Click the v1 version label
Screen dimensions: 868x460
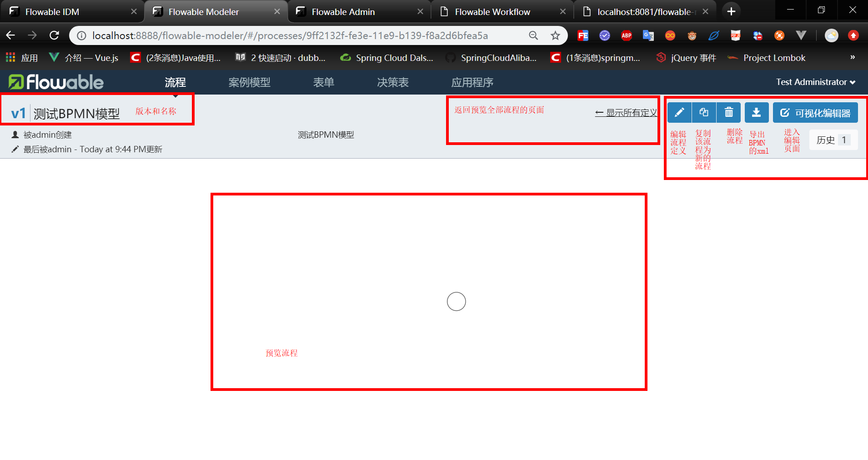pyautogui.click(x=18, y=114)
